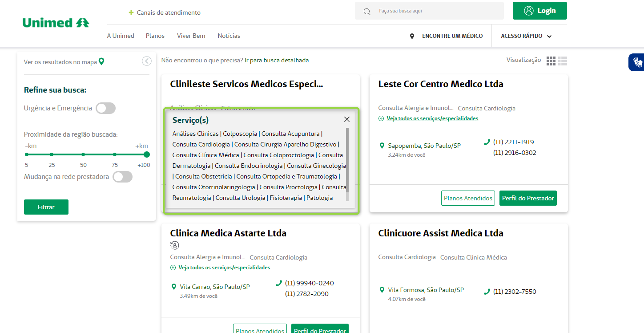Click phone number (11) 99940-0240
644x333 pixels.
coord(310,283)
